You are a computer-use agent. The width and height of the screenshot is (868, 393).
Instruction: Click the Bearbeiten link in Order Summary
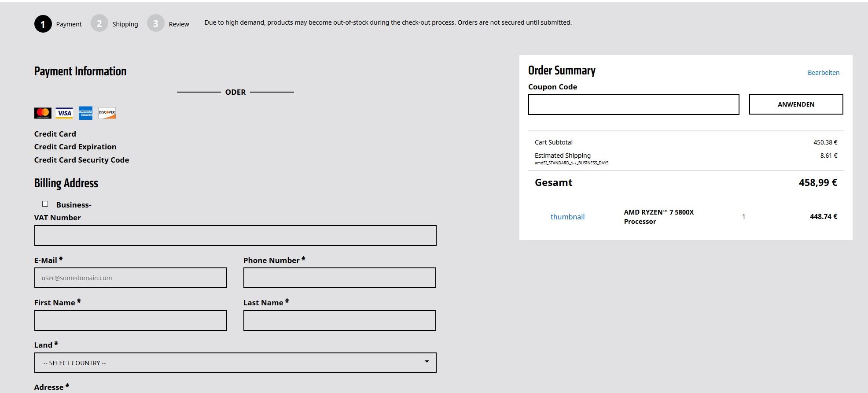click(823, 73)
